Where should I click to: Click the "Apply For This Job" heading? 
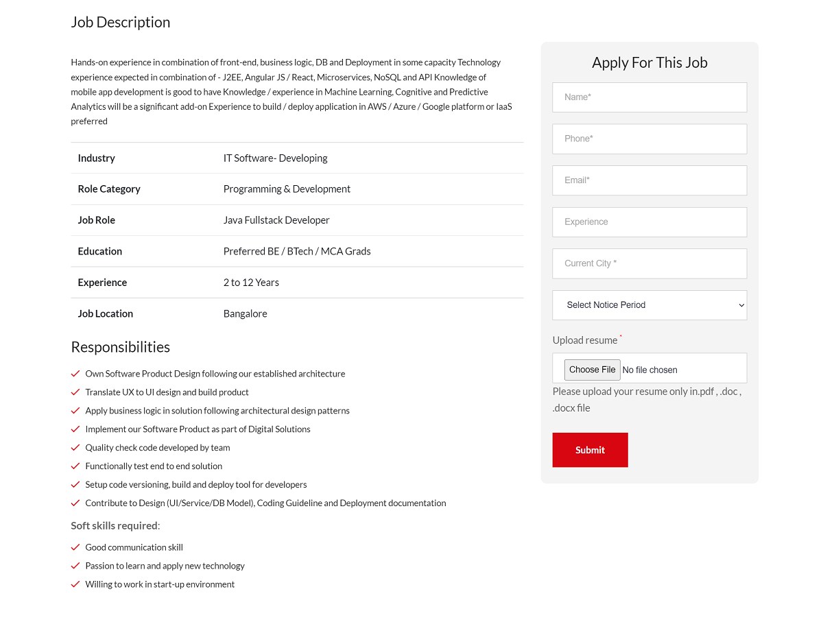(649, 62)
